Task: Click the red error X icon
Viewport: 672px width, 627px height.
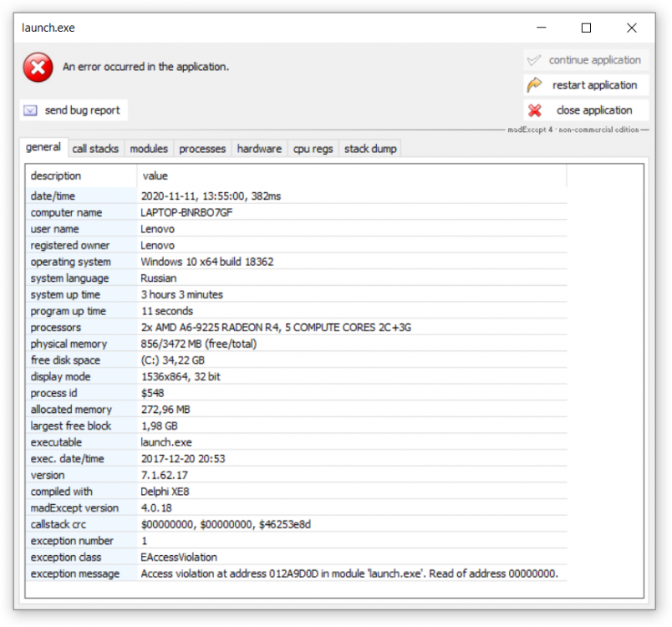Action: click(38, 67)
